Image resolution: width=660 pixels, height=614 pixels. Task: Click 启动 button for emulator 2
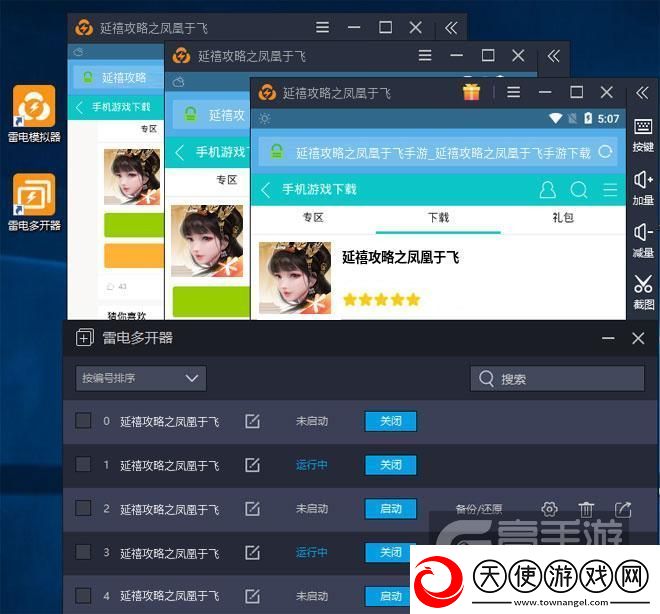(391, 509)
